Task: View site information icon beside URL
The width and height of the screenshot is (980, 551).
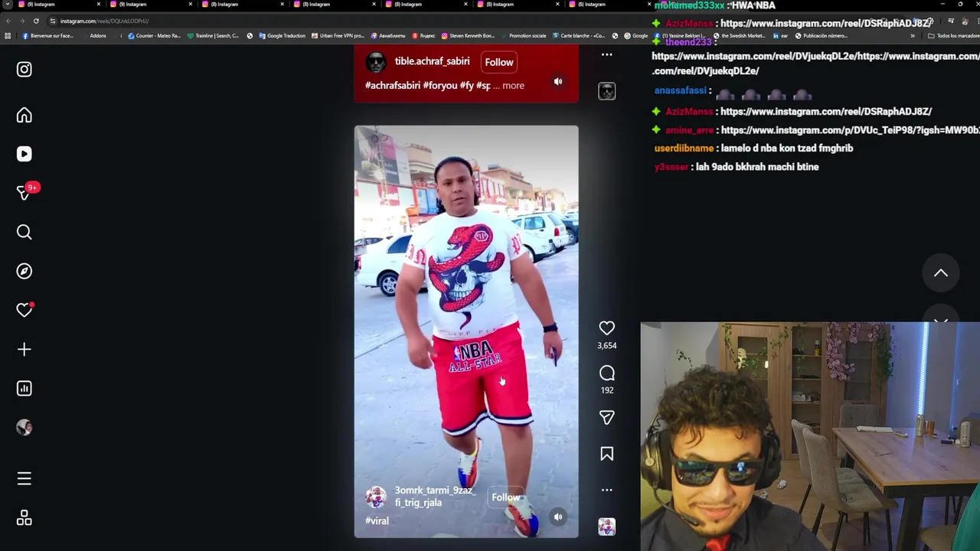Action: click(x=53, y=21)
